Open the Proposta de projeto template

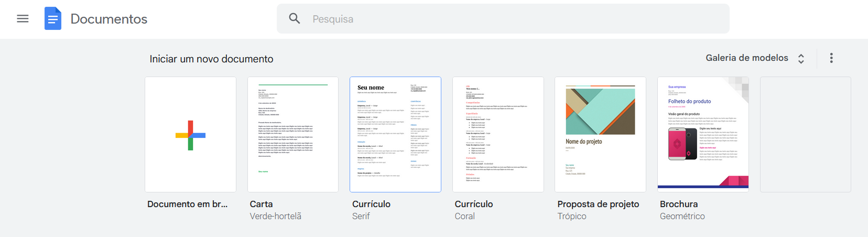click(x=600, y=135)
